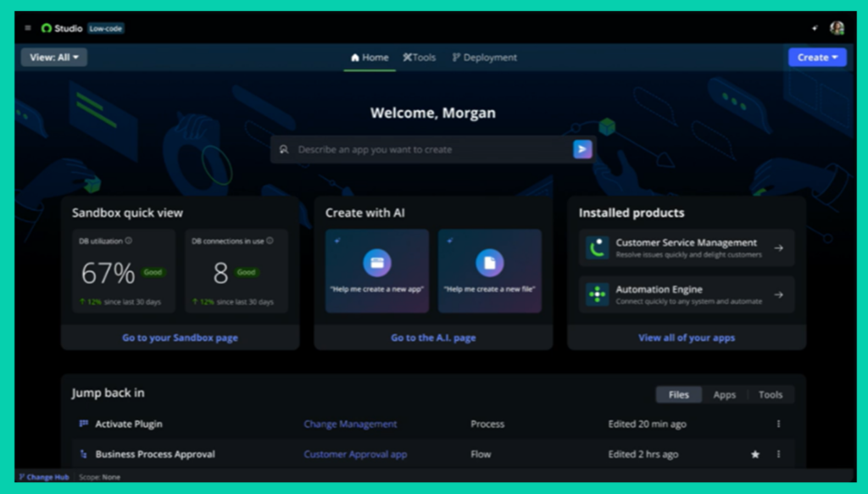This screenshot has height=494, width=868.
Task: Switch to the Deployment navigation item
Action: [485, 58]
